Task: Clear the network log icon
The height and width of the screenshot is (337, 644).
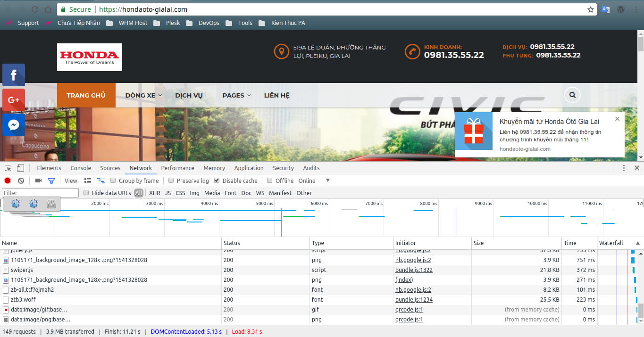Action: (21, 181)
